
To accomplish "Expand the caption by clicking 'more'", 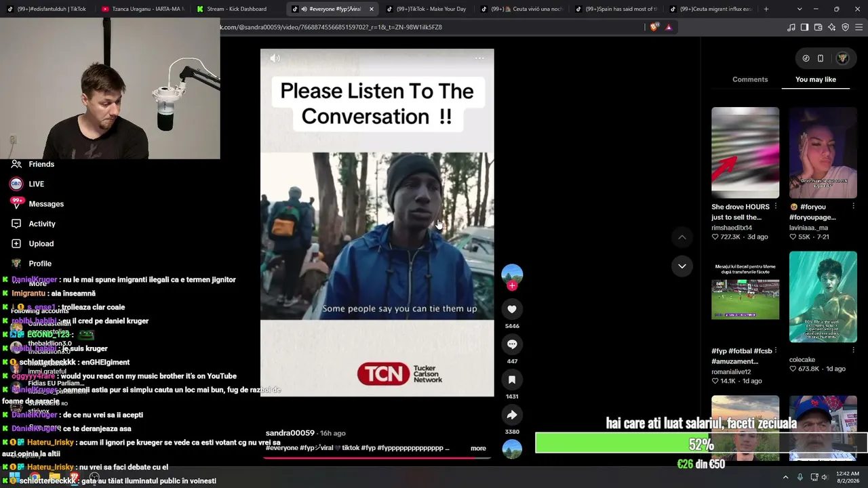I will (x=478, y=448).
